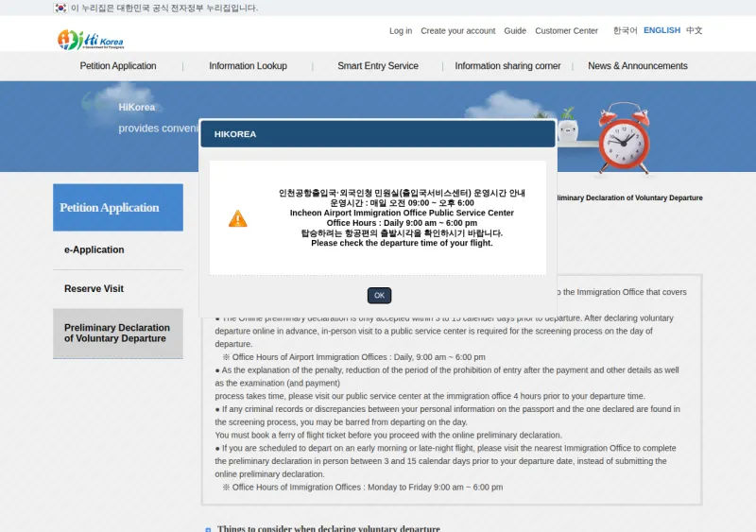Open Information Lookup menu
Screen dimensions: 756x532
pyautogui.click(x=248, y=66)
